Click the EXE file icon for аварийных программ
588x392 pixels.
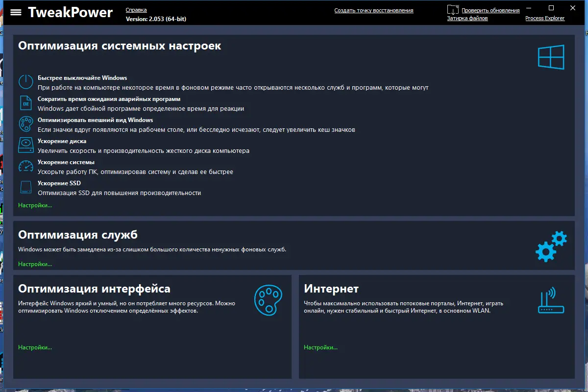click(25, 103)
